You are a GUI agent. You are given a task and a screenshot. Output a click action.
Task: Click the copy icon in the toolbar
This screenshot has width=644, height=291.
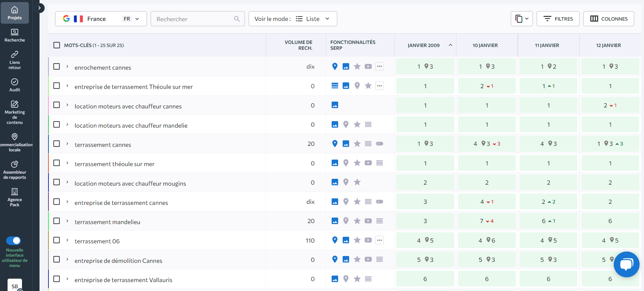[519, 19]
